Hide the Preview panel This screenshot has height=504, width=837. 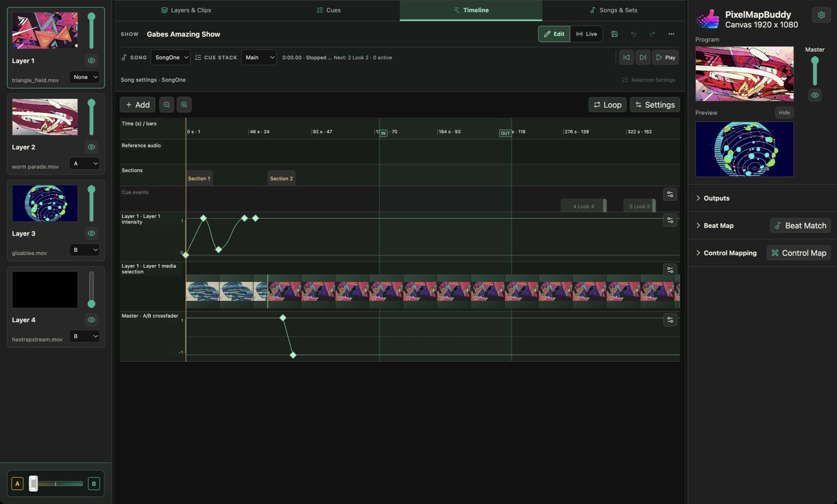coord(784,113)
